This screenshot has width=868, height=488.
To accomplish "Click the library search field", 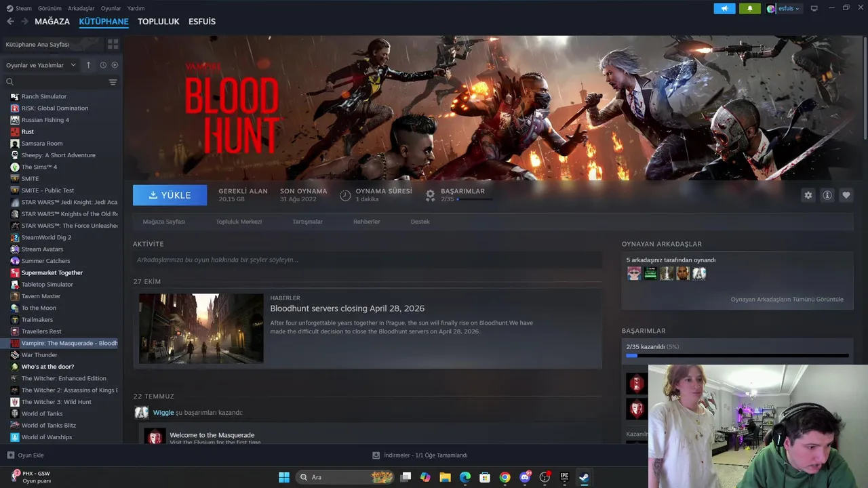I will coord(58,82).
